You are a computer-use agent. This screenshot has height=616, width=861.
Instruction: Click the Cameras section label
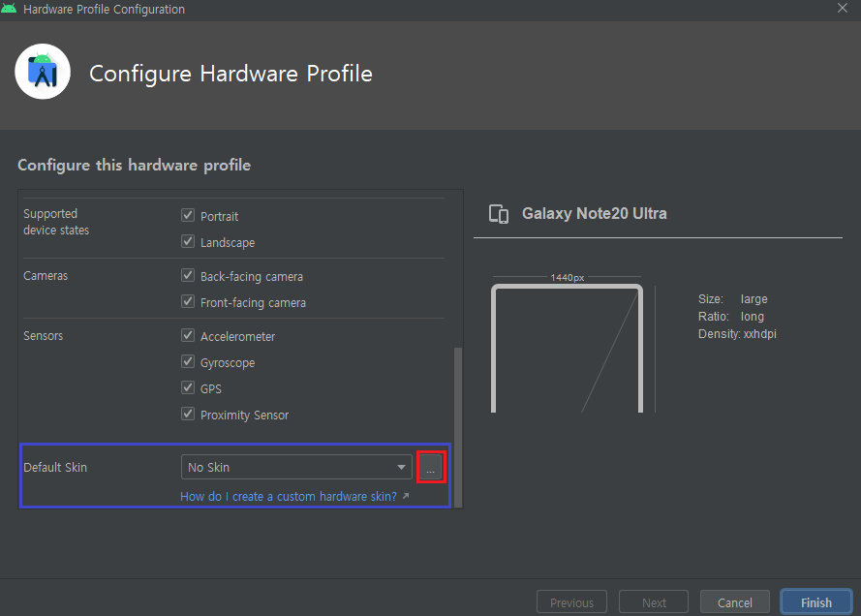[x=46, y=276]
